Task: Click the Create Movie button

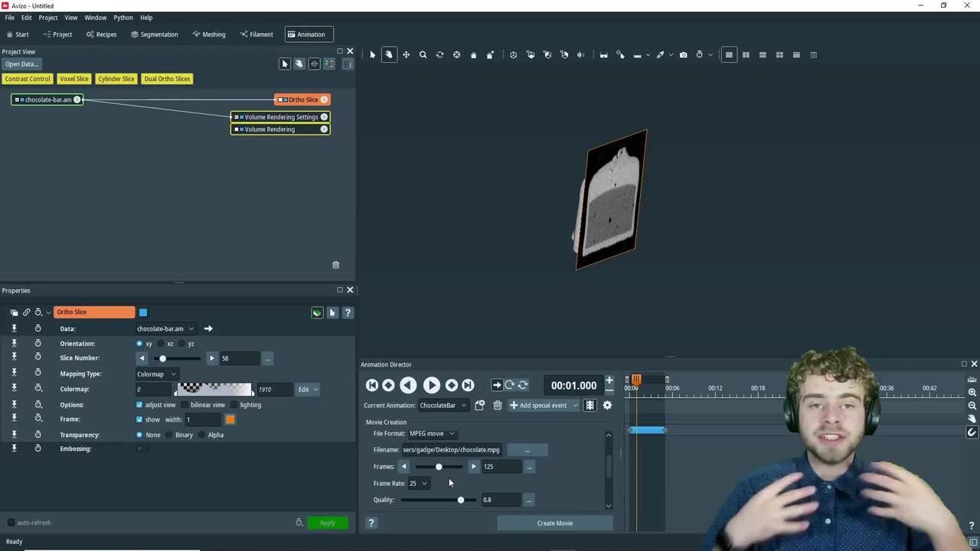Action: [x=554, y=523]
